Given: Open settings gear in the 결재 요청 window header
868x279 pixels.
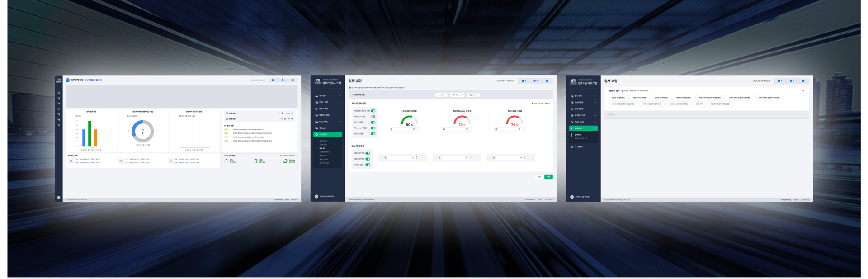Looking at the screenshot, I should tap(803, 81).
